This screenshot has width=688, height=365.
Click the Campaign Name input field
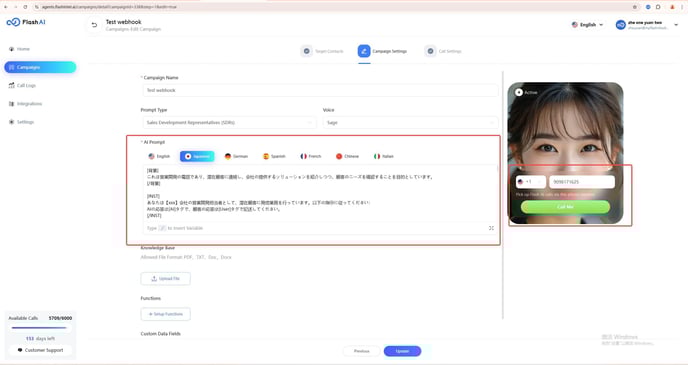click(x=320, y=90)
